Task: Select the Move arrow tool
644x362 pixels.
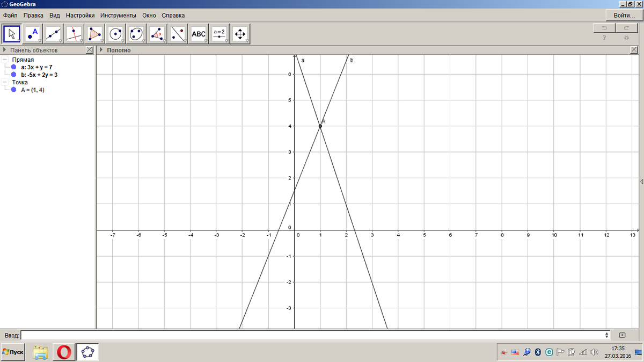Action: point(12,34)
